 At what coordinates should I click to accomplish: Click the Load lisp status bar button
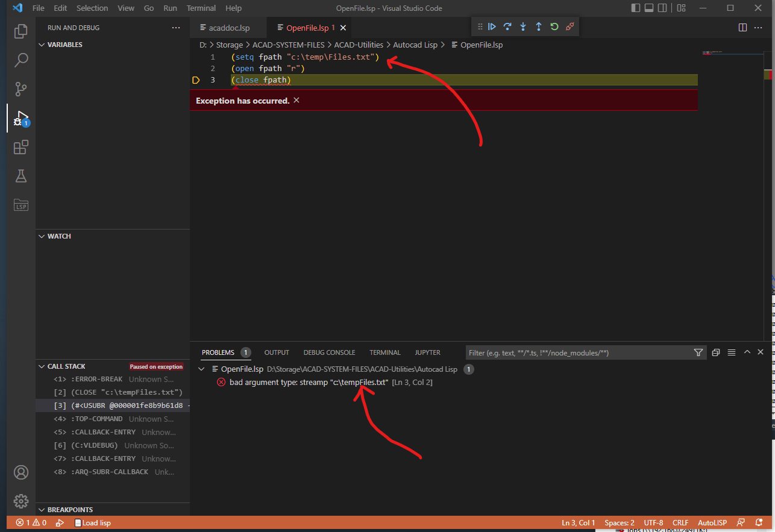[x=92, y=522]
